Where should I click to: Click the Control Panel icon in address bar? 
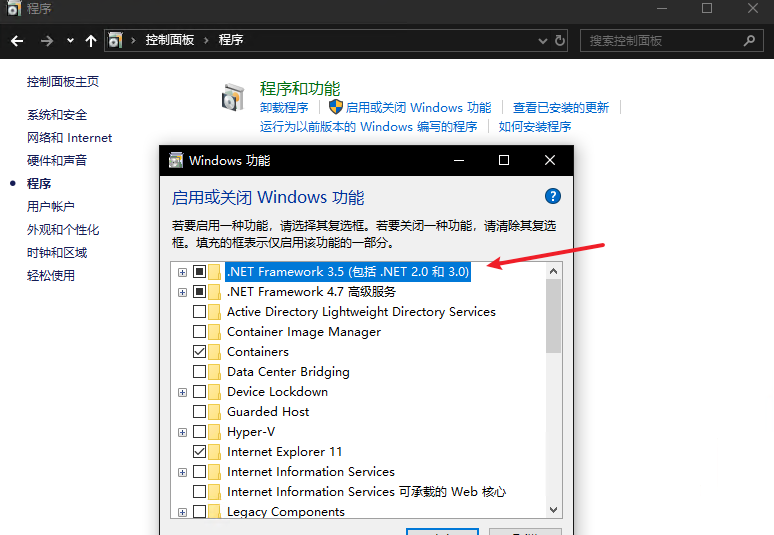click(117, 40)
